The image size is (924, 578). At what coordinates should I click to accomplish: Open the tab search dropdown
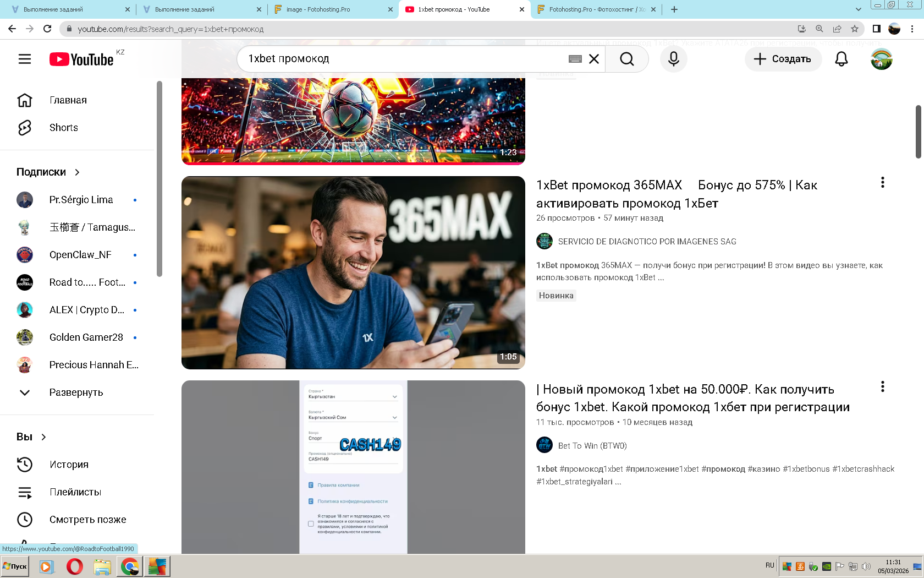(x=858, y=9)
